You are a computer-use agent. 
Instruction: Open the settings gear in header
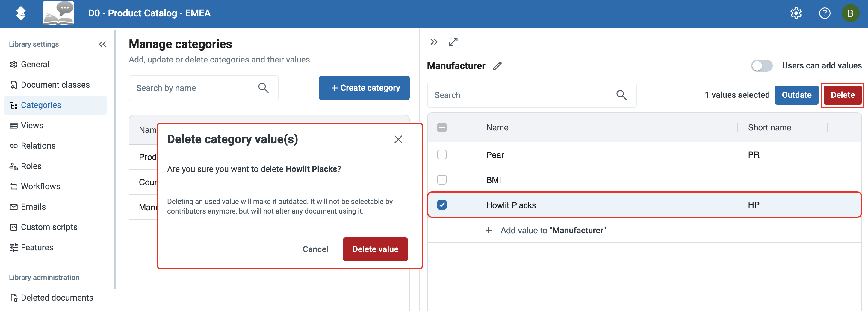tap(796, 13)
